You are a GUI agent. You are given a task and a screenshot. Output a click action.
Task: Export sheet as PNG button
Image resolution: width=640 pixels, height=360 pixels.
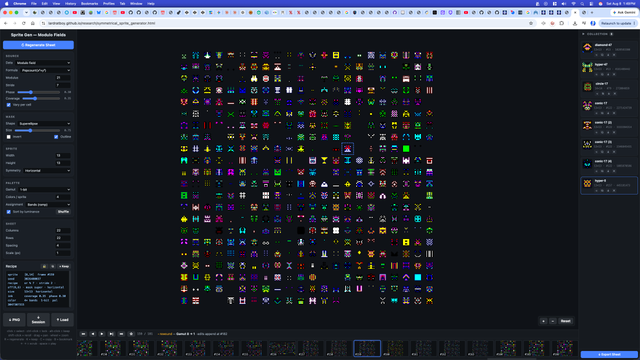coord(14,320)
